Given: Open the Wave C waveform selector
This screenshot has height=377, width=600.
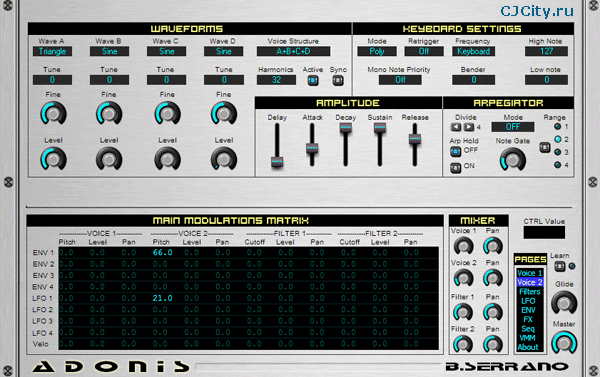Looking at the screenshot, I should [166, 51].
